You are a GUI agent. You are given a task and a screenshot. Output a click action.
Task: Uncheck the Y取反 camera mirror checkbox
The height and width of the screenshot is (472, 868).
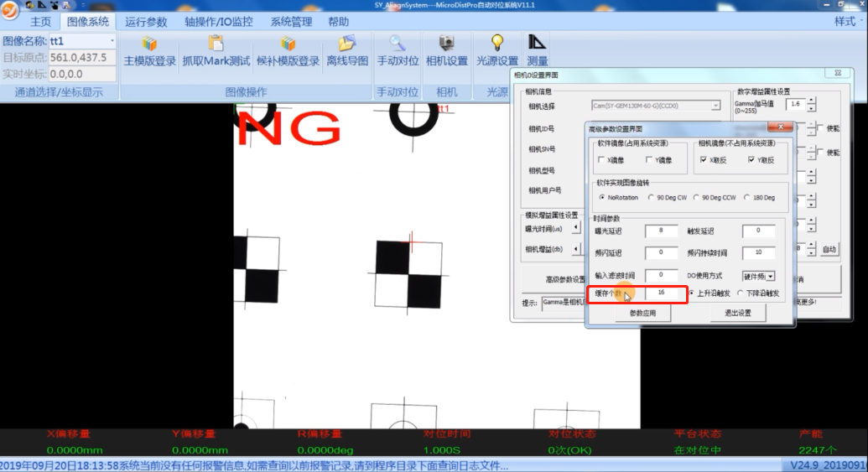[x=752, y=159]
